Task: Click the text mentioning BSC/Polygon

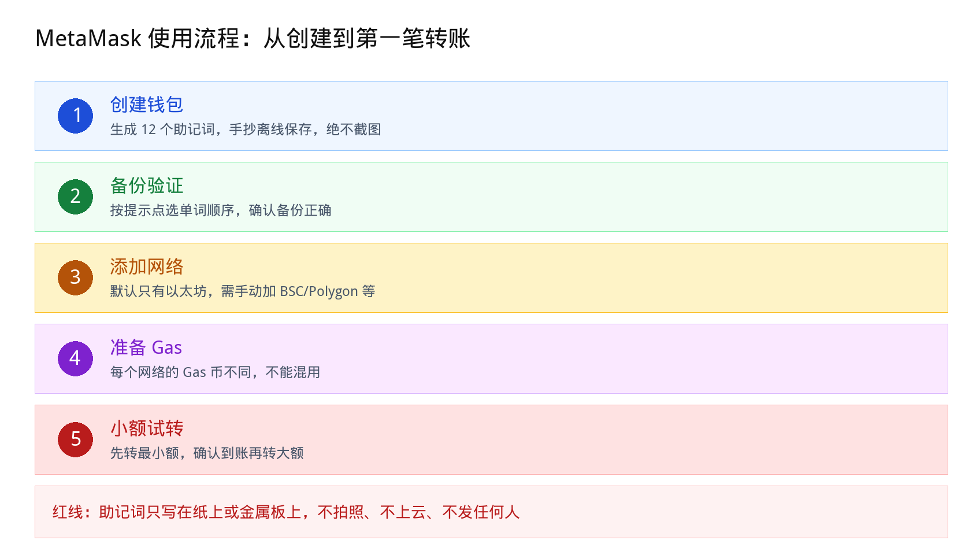Action: tap(243, 291)
